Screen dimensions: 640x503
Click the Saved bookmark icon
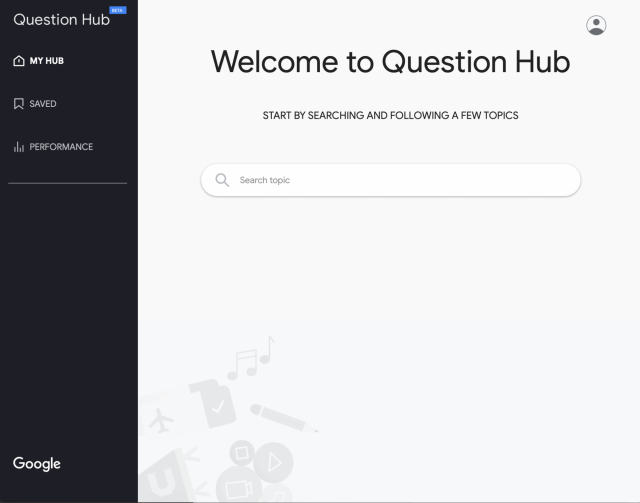click(x=19, y=104)
